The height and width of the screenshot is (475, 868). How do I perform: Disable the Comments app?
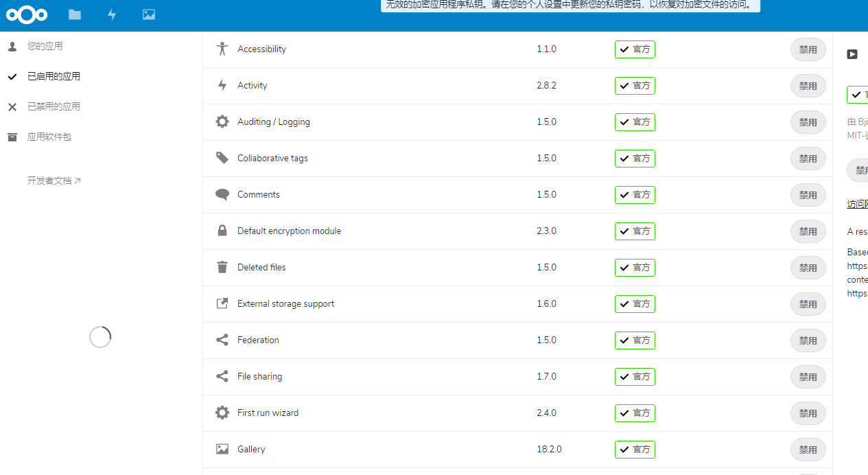pos(808,195)
